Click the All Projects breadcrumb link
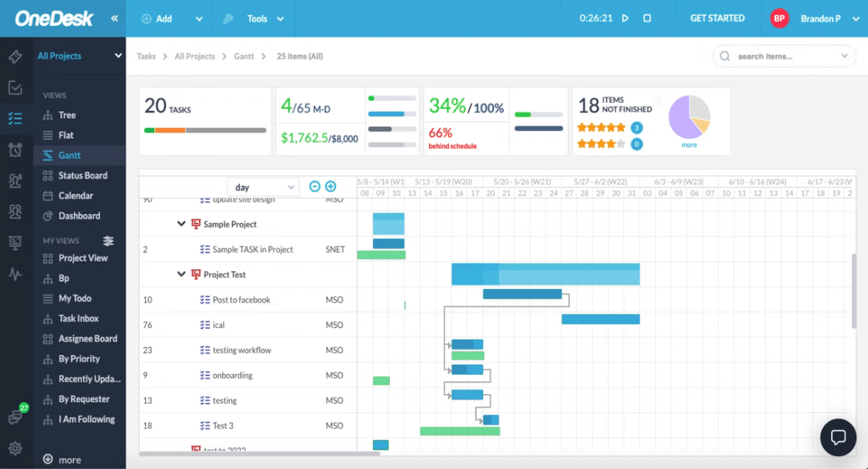The width and height of the screenshot is (868, 469). 195,56
